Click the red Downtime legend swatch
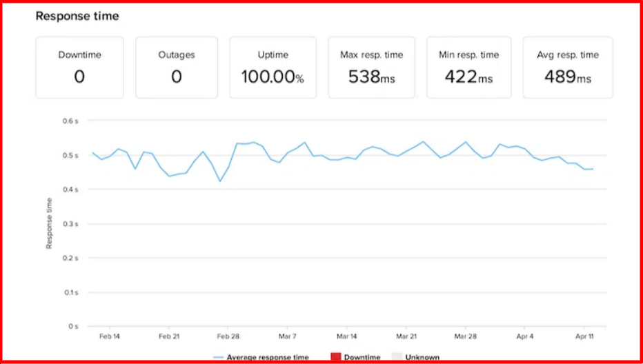This screenshot has width=643, height=364. point(336,357)
